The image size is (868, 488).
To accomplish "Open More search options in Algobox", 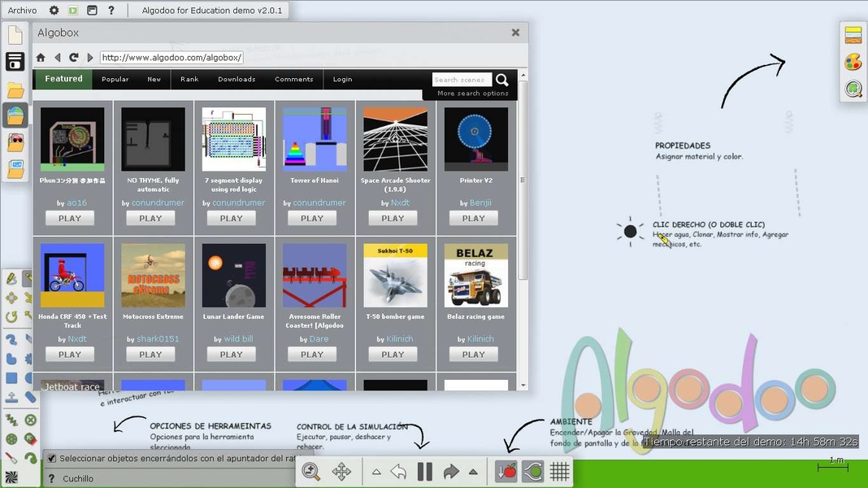I will (471, 93).
